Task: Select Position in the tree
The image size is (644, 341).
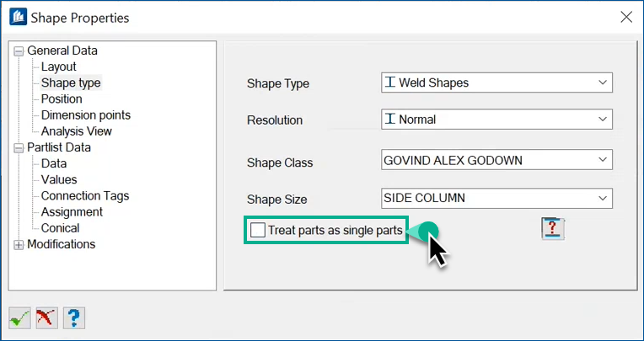Action: pos(62,99)
